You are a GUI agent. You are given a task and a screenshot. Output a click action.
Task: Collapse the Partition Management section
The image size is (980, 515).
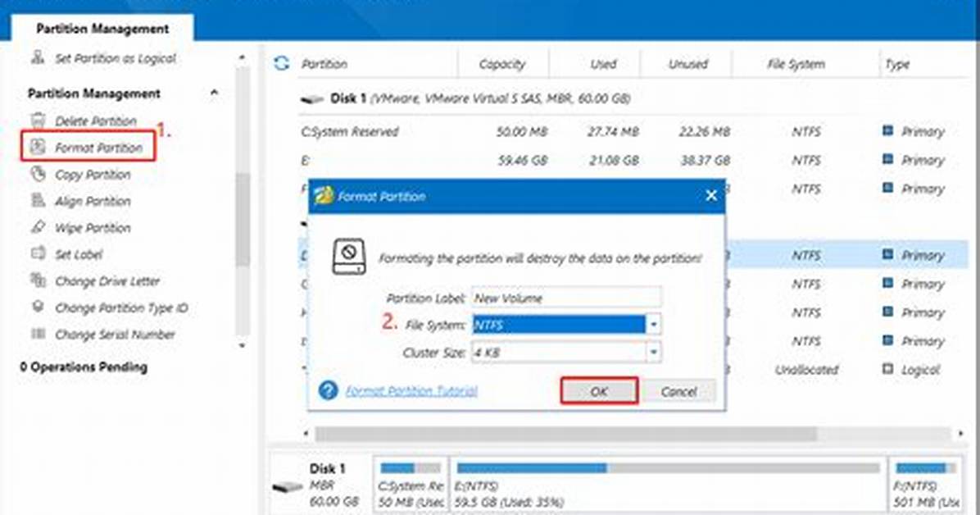tap(215, 93)
